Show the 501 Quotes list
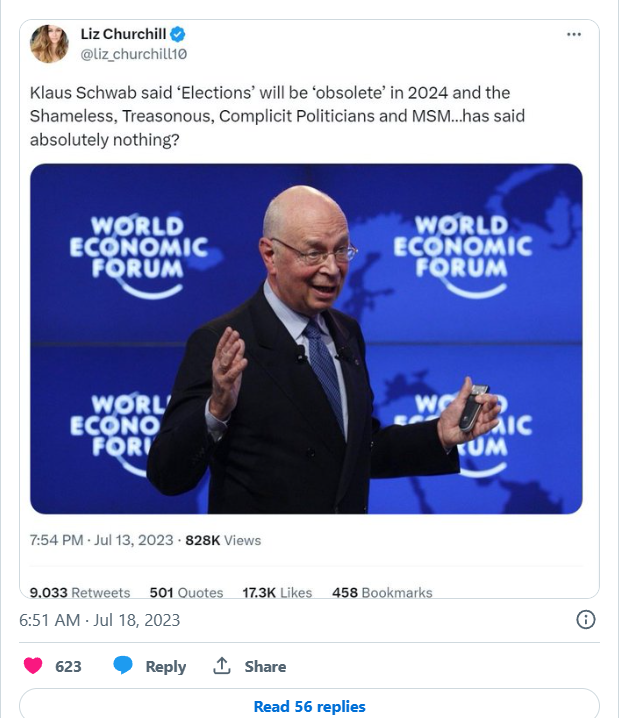This screenshot has width=619, height=718. point(186,593)
